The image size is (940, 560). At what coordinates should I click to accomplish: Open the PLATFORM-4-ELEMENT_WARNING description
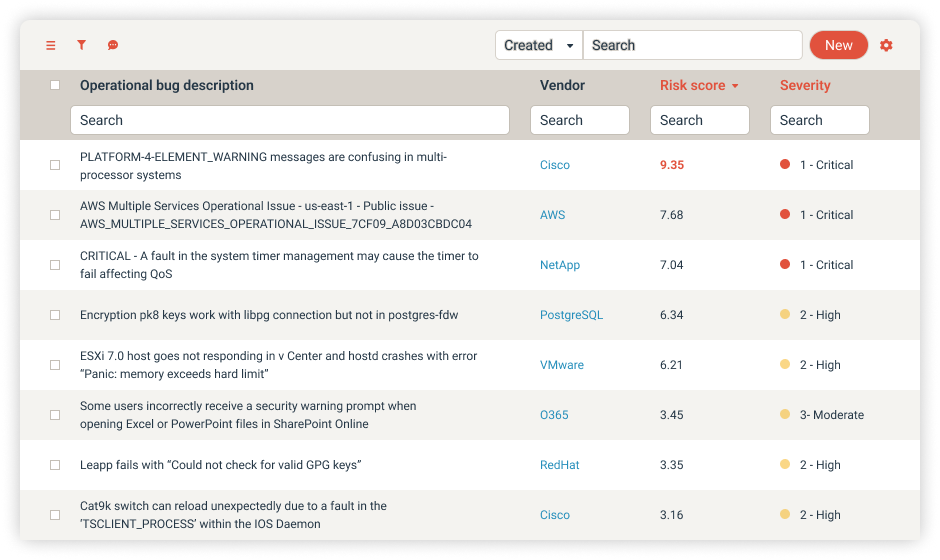pyautogui.click(x=264, y=165)
